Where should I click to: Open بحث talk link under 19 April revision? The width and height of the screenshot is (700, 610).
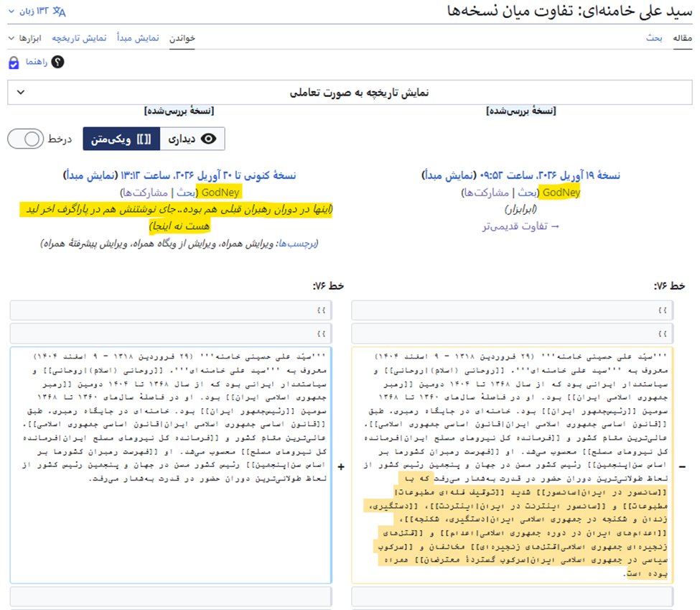click(527, 193)
